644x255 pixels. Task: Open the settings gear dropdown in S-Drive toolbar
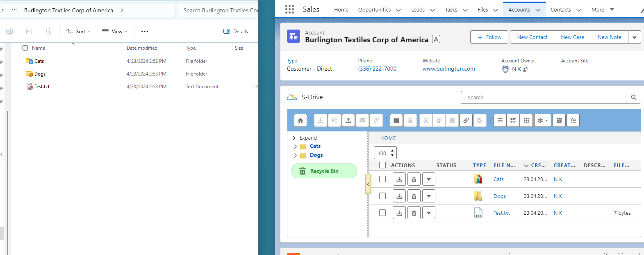542,120
